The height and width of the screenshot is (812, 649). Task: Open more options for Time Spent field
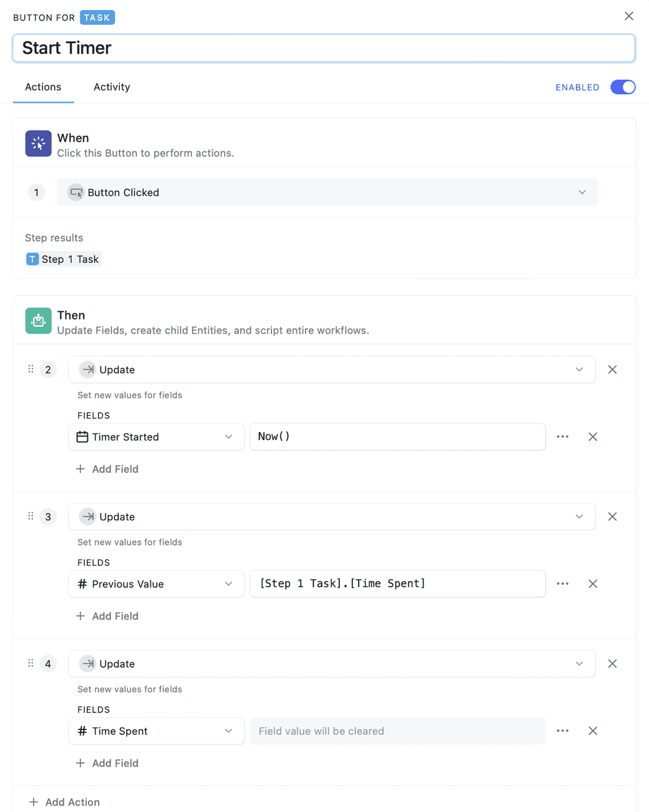coord(563,731)
